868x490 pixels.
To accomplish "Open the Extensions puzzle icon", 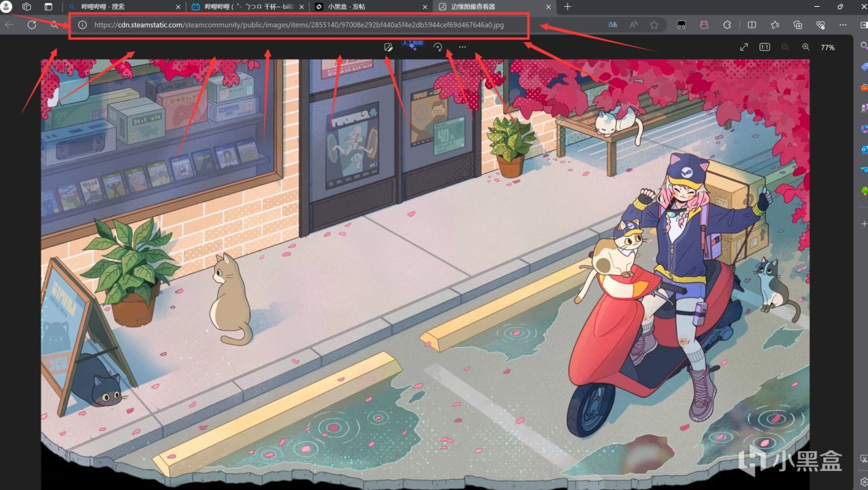I will coord(727,24).
